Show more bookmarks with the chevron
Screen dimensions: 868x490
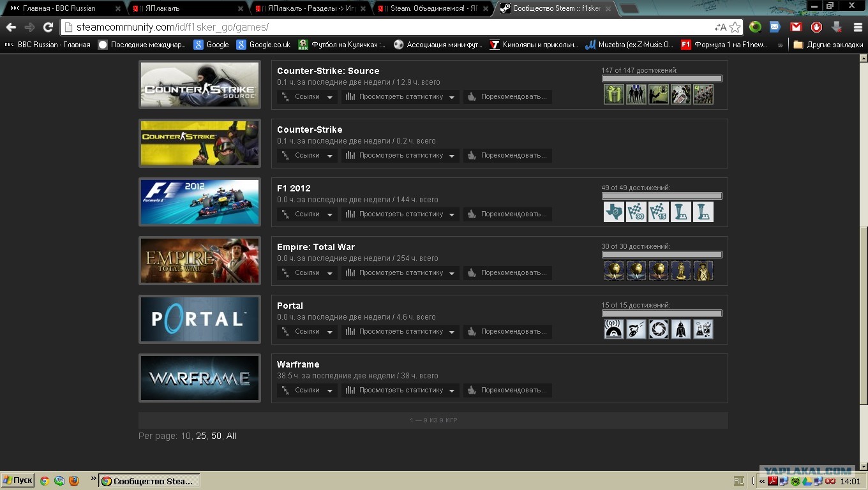[x=780, y=45]
